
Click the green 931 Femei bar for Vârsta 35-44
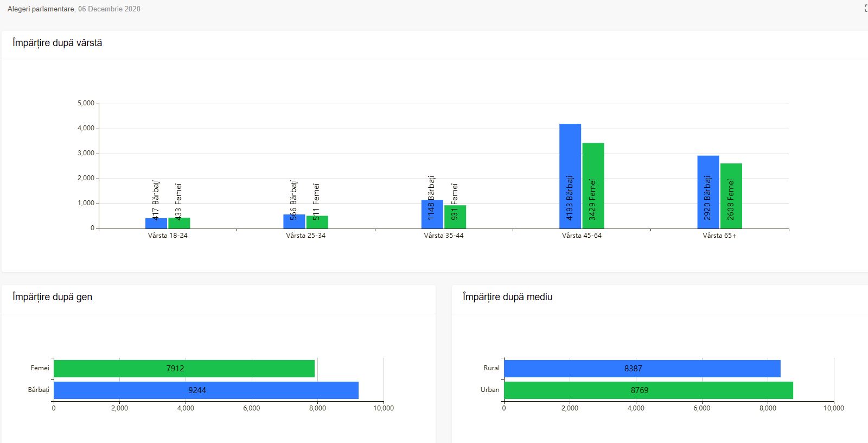click(x=455, y=217)
